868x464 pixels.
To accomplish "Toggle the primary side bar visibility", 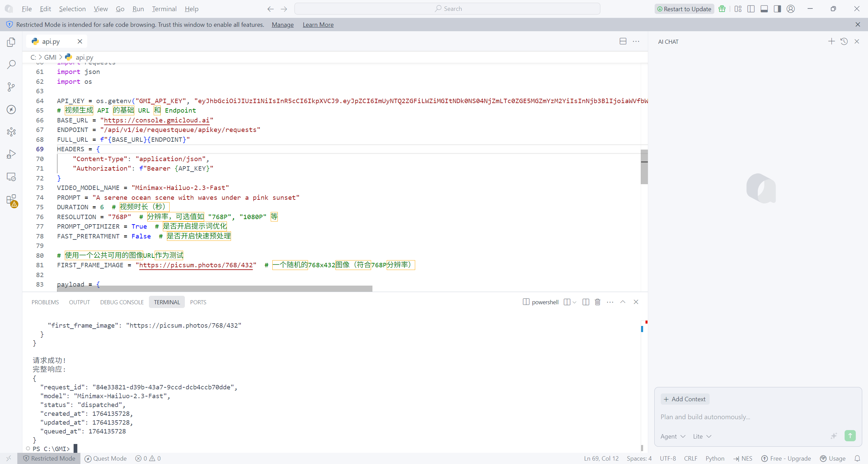I will pyautogui.click(x=751, y=9).
